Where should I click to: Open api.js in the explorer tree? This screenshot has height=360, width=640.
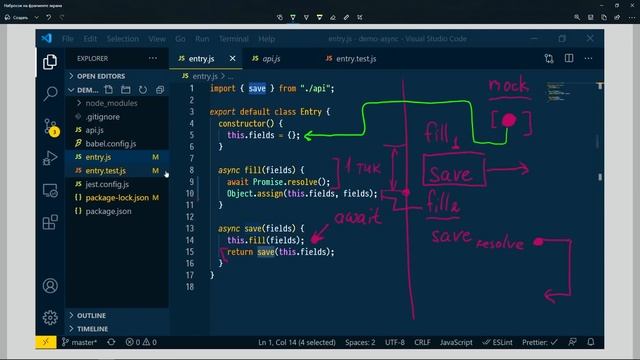click(x=94, y=130)
